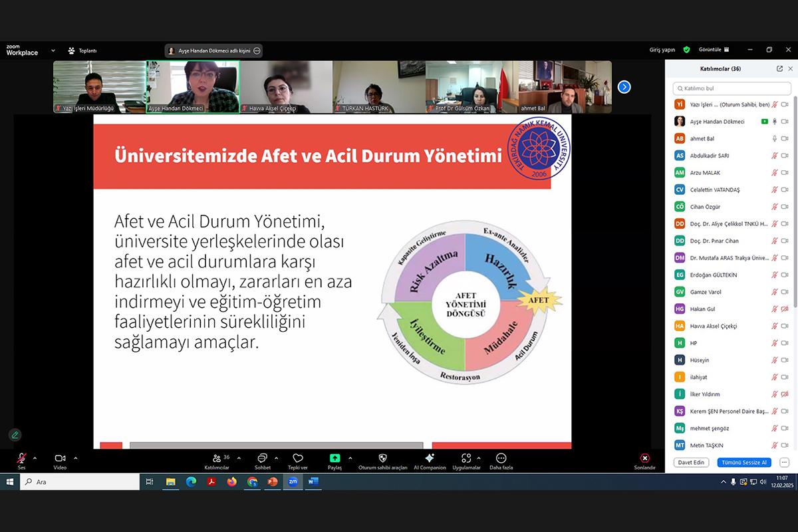Toggle ahmet Bal microphone in participant list
Image resolution: width=798 pixels, height=532 pixels.
(x=775, y=138)
